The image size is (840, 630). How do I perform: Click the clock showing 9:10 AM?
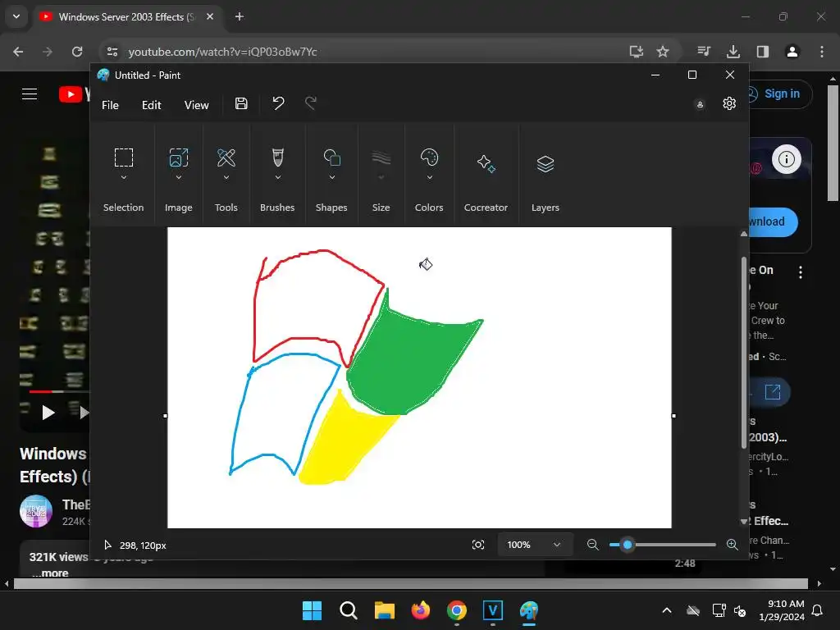tap(786, 604)
